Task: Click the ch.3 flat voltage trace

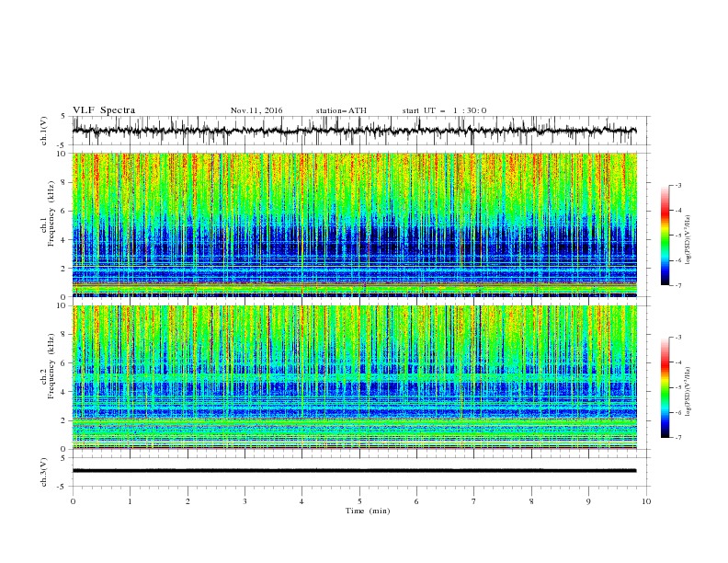Action: 354,471
